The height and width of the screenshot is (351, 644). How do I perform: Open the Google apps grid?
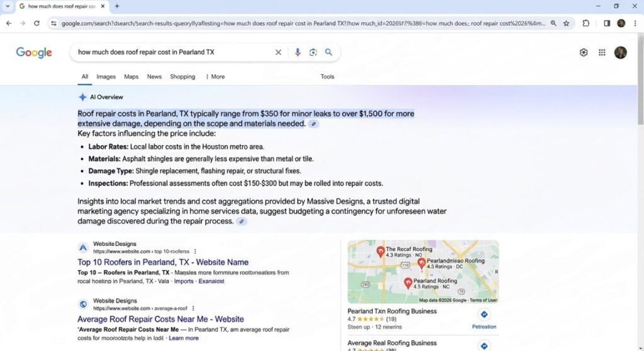click(602, 52)
